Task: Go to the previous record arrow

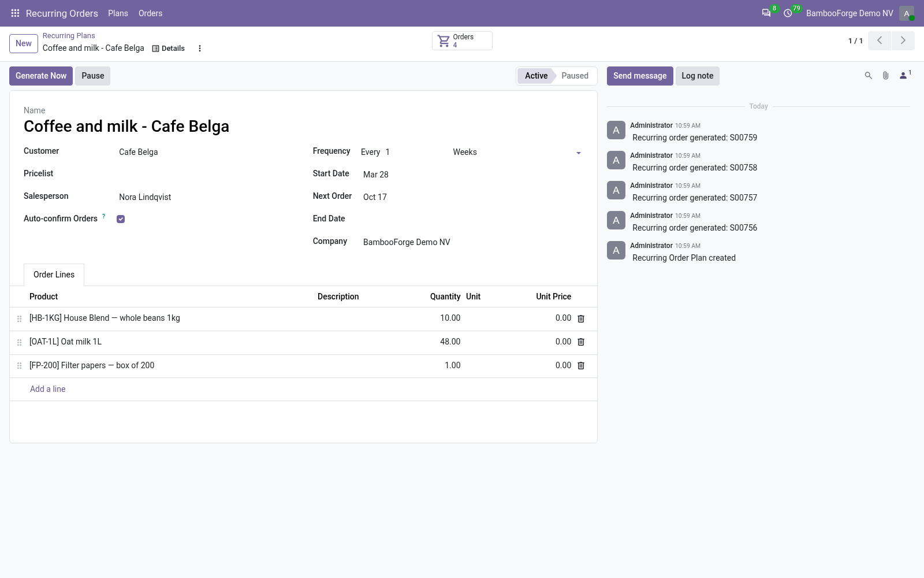Action: [880, 40]
